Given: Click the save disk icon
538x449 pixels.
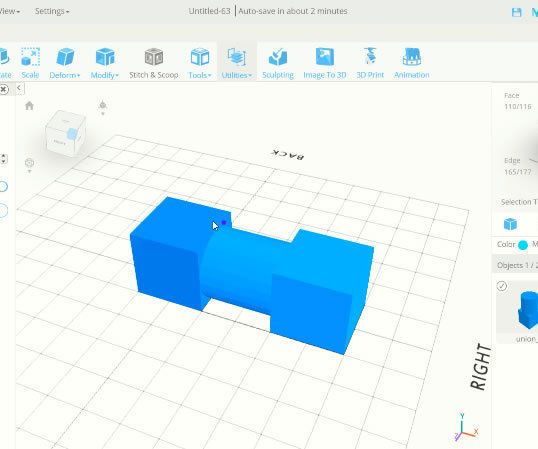Looking at the screenshot, I should point(516,13).
